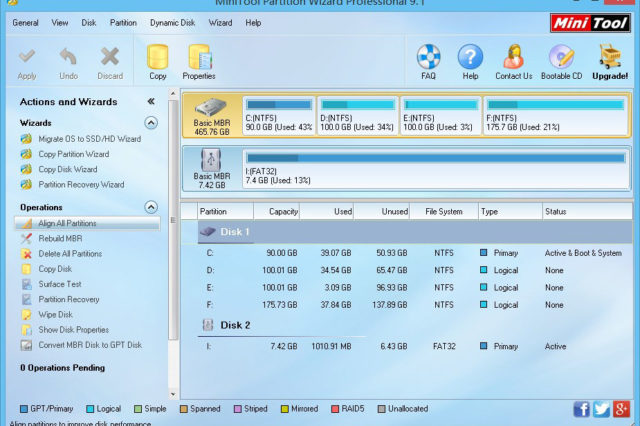
Task: Collapse the Wizards section
Action: 151,123
